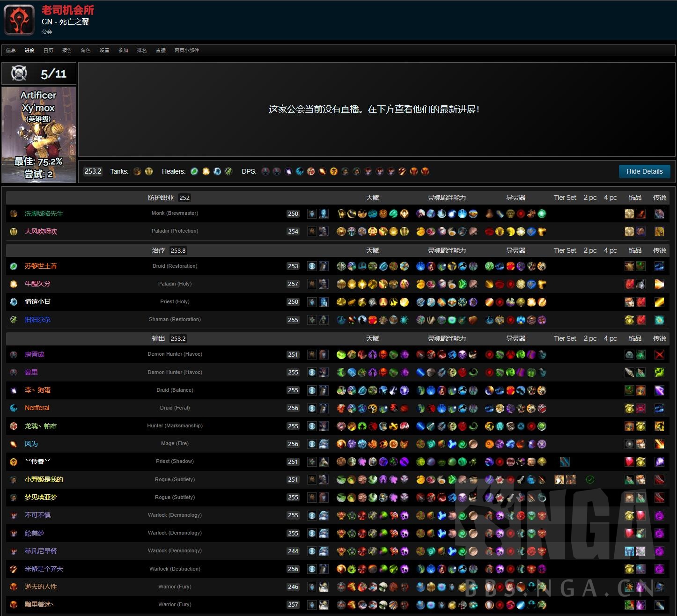Open the 网页小部件 tab
Viewport: 677px width, 616px height.
click(x=187, y=50)
